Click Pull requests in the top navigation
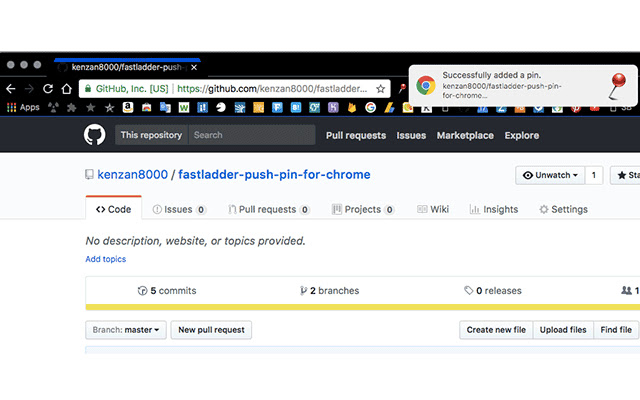 coord(356,136)
